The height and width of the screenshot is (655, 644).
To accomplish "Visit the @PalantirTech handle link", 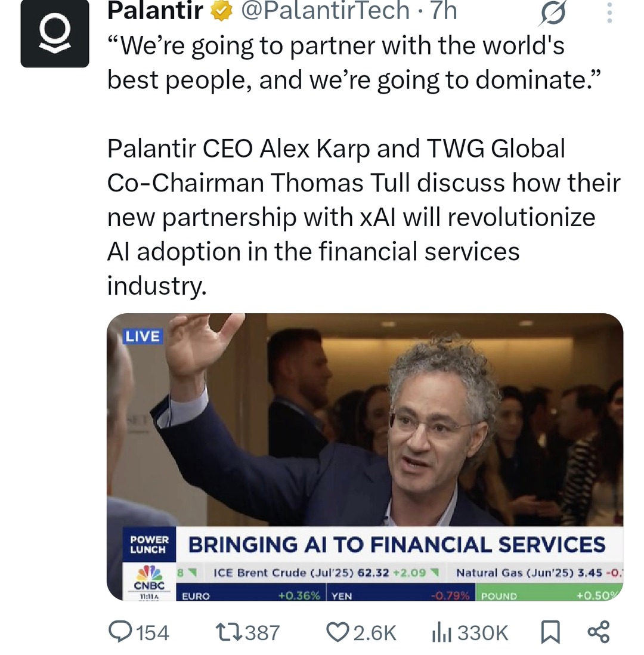I will click(325, 10).
